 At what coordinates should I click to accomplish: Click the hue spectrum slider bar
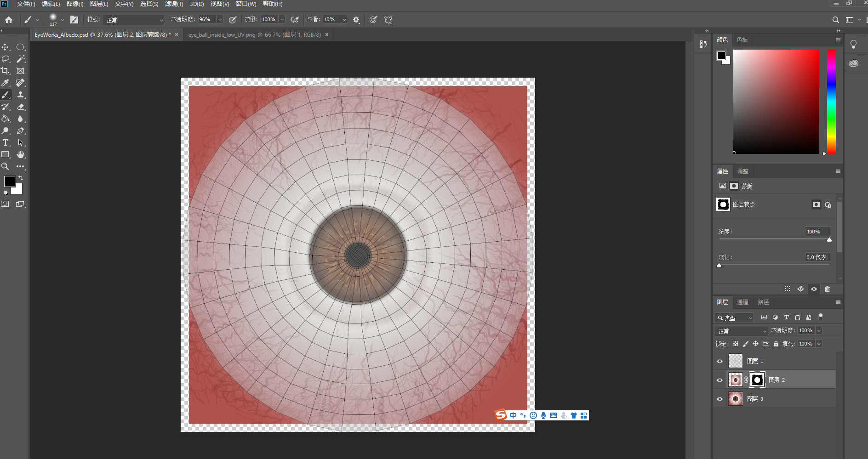tap(831, 101)
